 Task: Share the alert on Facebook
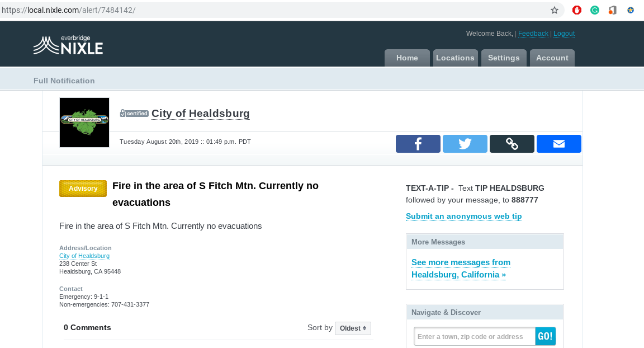click(418, 144)
